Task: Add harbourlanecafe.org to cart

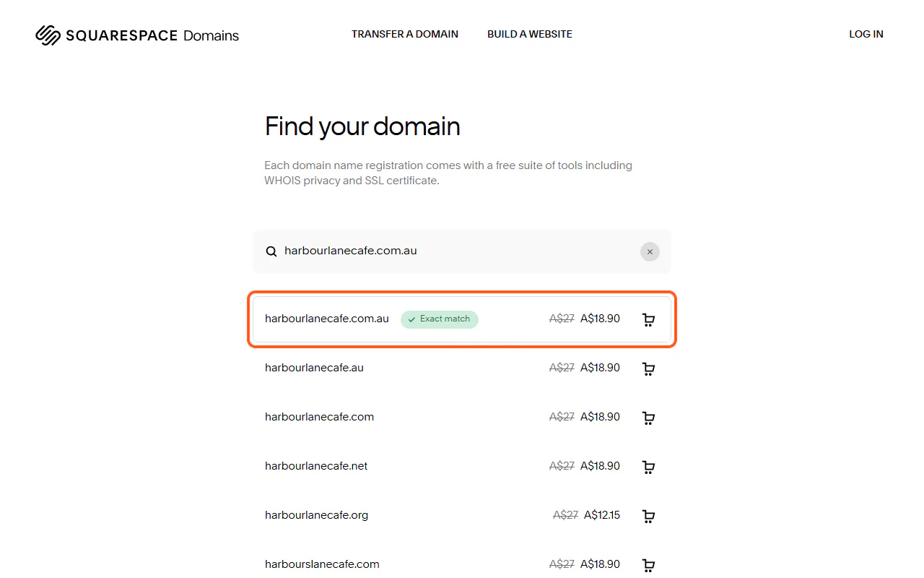Action: pyautogui.click(x=649, y=516)
